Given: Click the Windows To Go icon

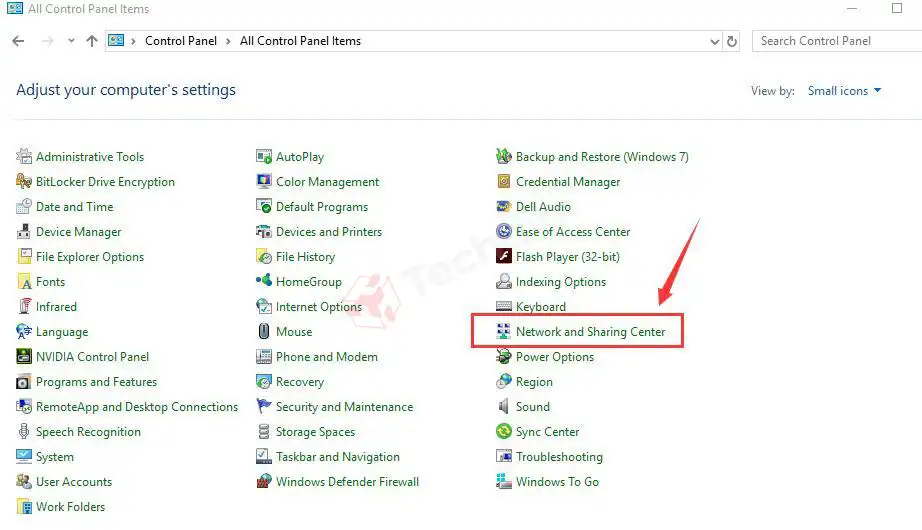Looking at the screenshot, I should pyautogui.click(x=504, y=482).
